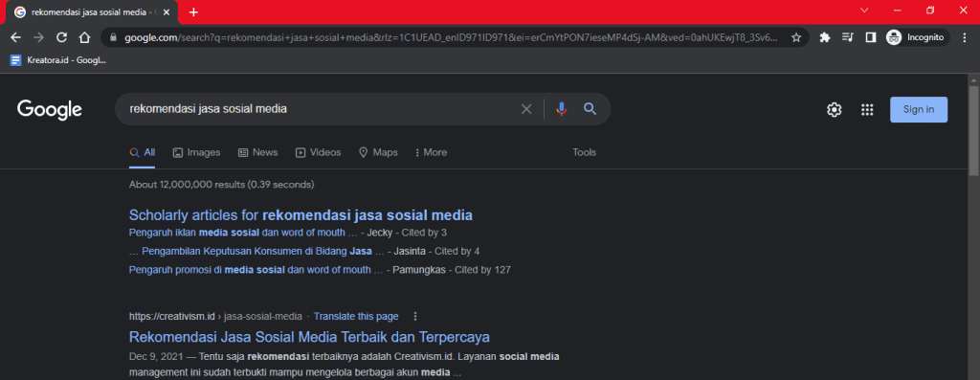Open the creativism.id result options menu
This screenshot has height=380, width=980.
pyautogui.click(x=415, y=316)
